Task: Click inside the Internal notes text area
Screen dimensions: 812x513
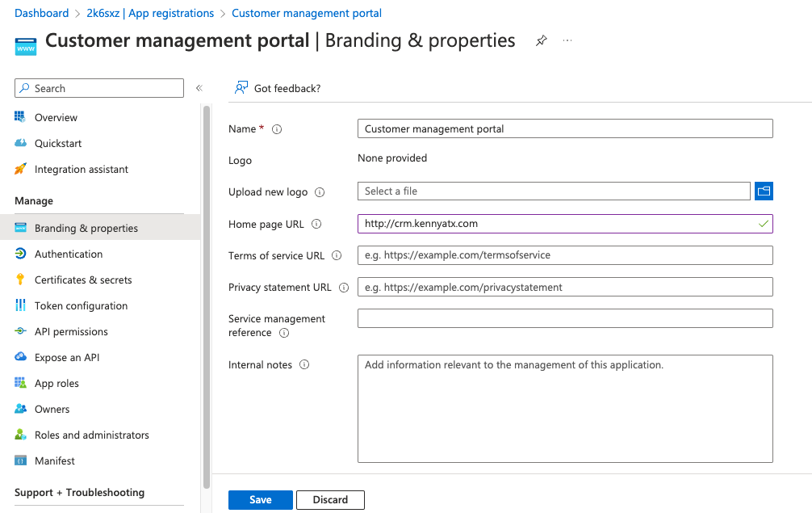Action: pos(564,408)
